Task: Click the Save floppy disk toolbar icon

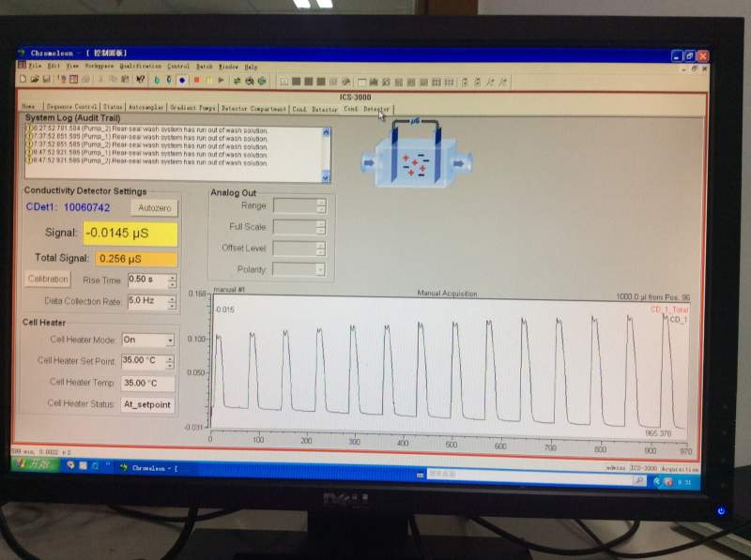Action: 46,79
